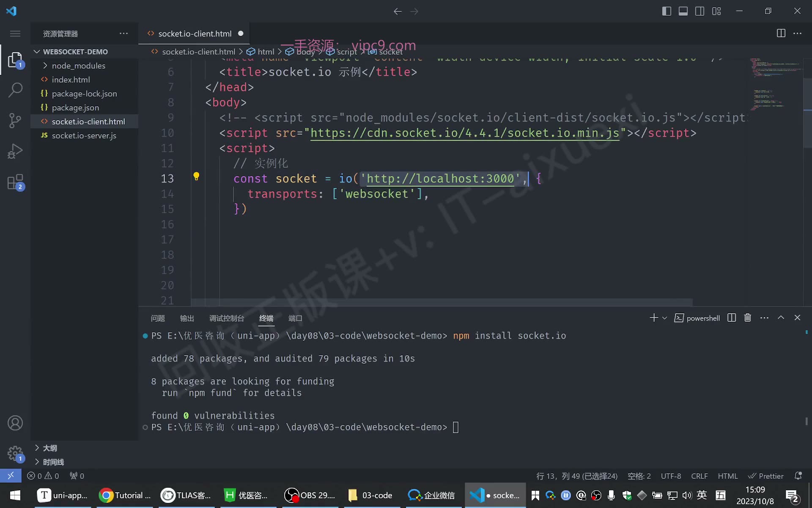The width and height of the screenshot is (812, 508).
Task: Open socket.io-server.js in explorer
Action: pos(85,135)
